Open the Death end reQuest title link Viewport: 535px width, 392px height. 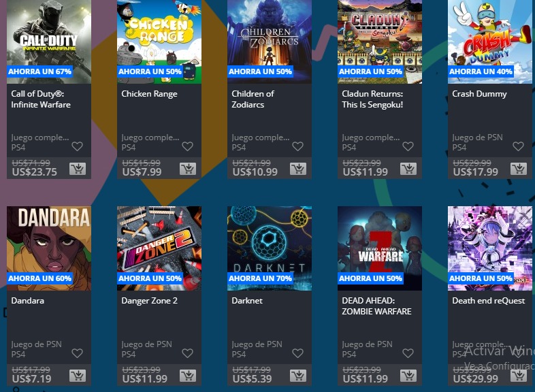pyautogui.click(x=488, y=301)
